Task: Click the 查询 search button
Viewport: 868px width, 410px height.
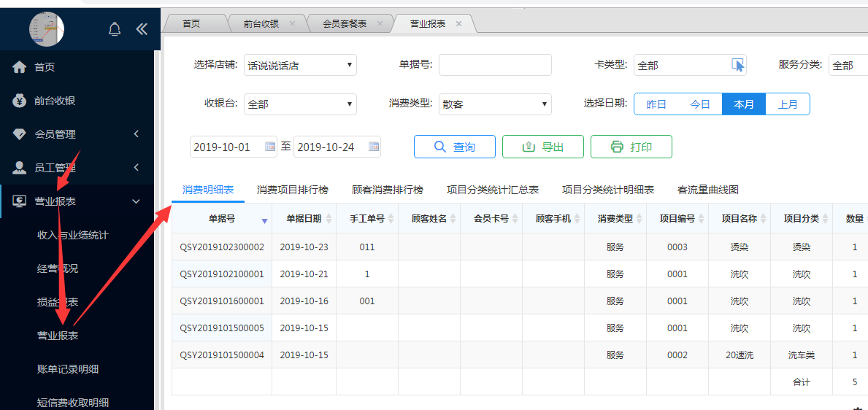Action: (455, 147)
